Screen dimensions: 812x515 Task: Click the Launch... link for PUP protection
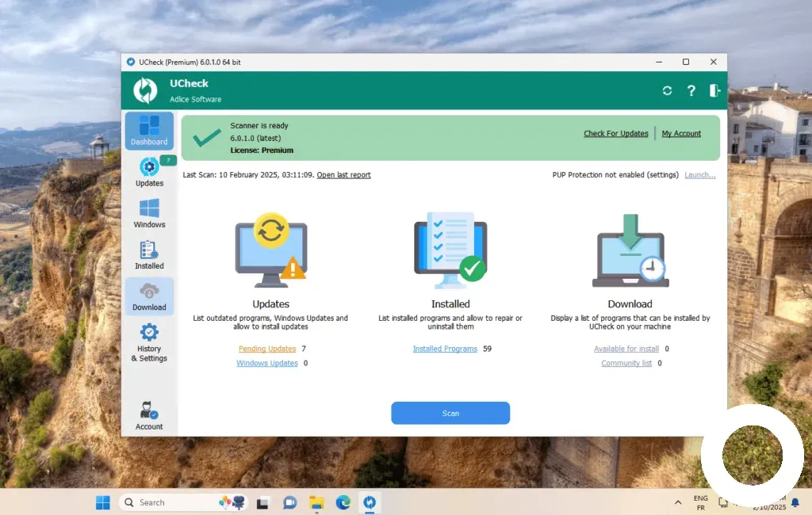(699, 175)
